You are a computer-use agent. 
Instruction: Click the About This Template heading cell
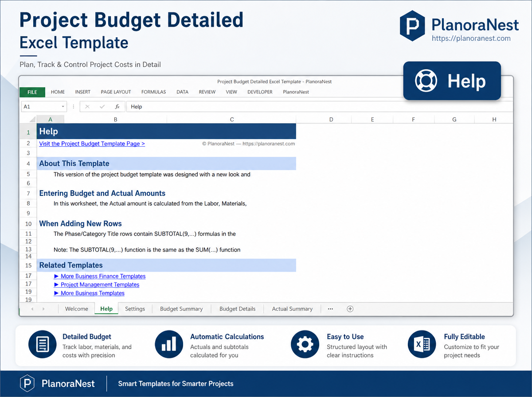166,163
